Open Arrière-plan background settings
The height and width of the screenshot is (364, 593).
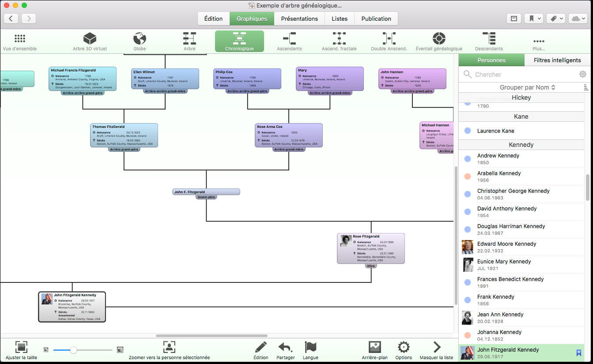374,350
